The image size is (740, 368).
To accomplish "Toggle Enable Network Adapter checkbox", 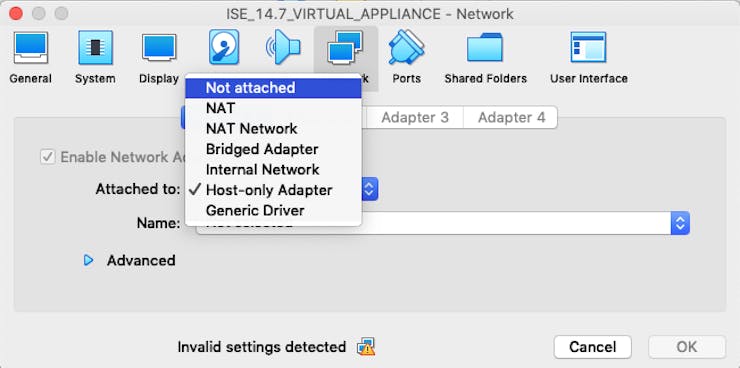I will tap(48, 157).
